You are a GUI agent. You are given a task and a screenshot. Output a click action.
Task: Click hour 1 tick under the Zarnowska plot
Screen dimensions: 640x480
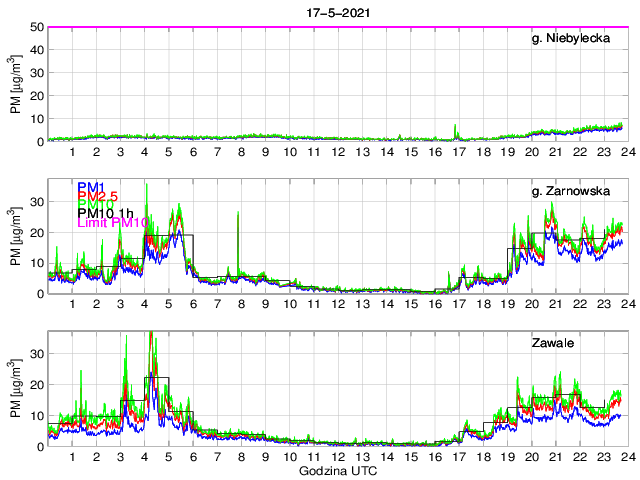pyautogui.click(x=72, y=304)
